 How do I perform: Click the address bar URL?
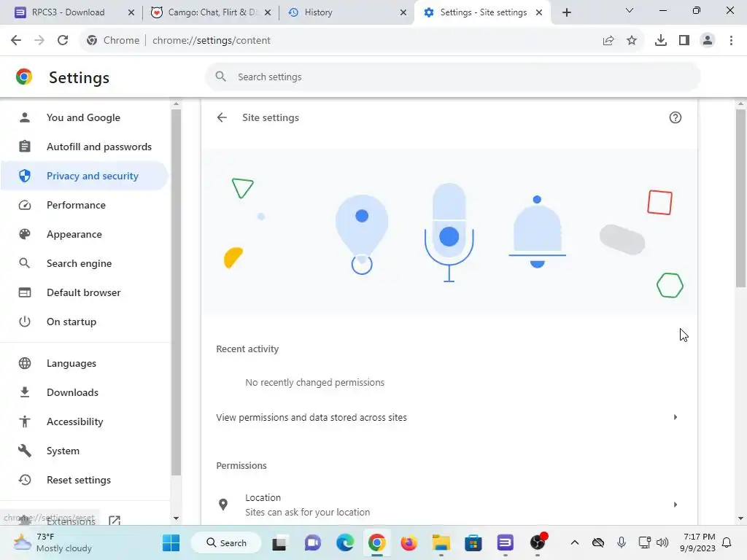coord(211,41)
